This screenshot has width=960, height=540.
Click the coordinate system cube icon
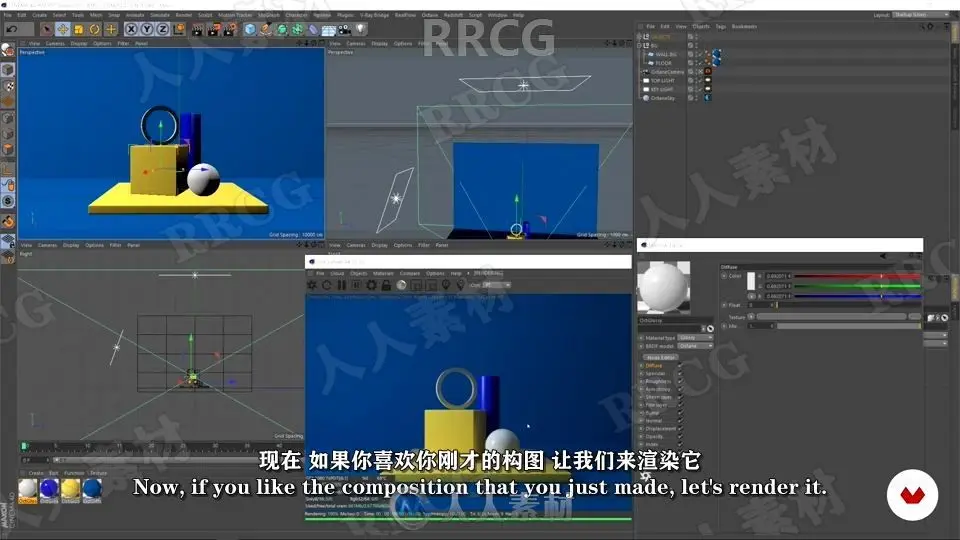coord(179,29)
